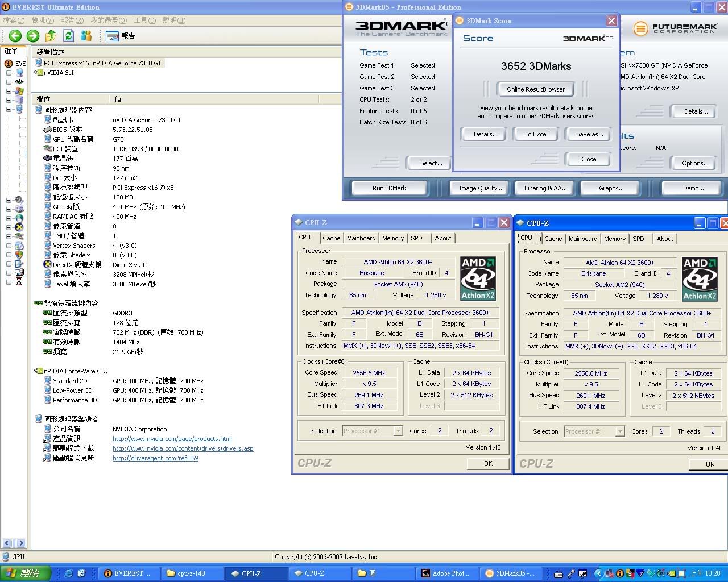Click the AMD Athlon X2 logo in right CPU-Z
Viewport: 728px width, 582px height.
coord(700,279)
